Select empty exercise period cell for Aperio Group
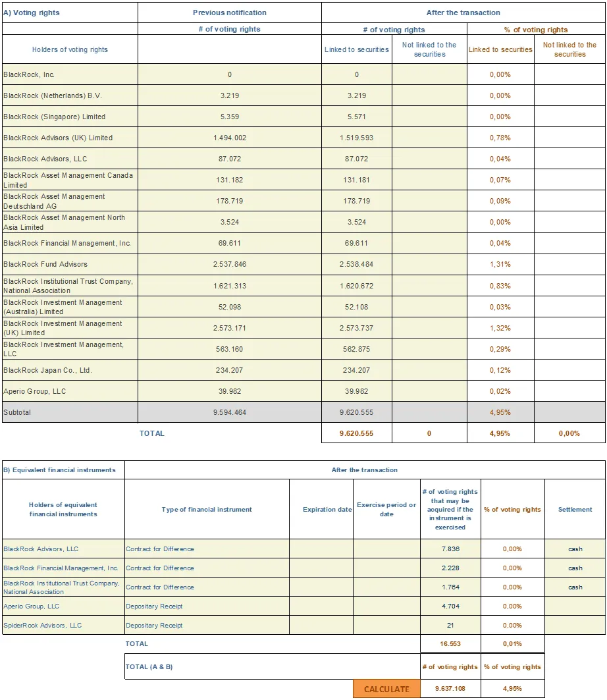Image resolution: width=607 pixels, height=700 pixels. tap(386, 606)
